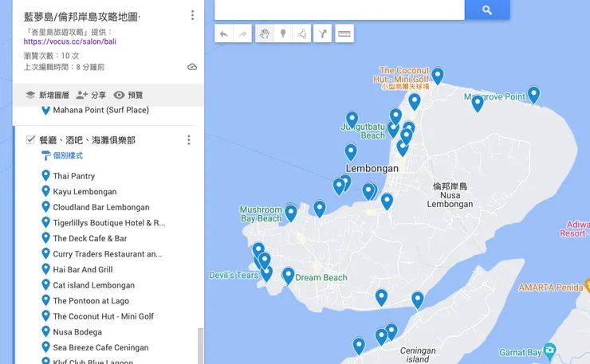590x364 pixels.
Task: Click map pin above Lembongan label
Action: click(x=351, y=152)
